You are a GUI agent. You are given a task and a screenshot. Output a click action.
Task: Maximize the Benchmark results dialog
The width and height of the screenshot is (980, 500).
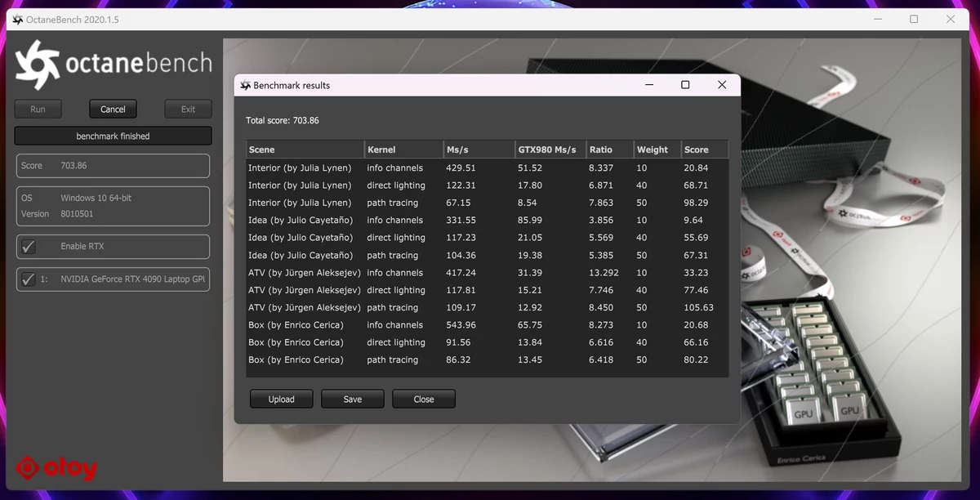pos(685,85)
